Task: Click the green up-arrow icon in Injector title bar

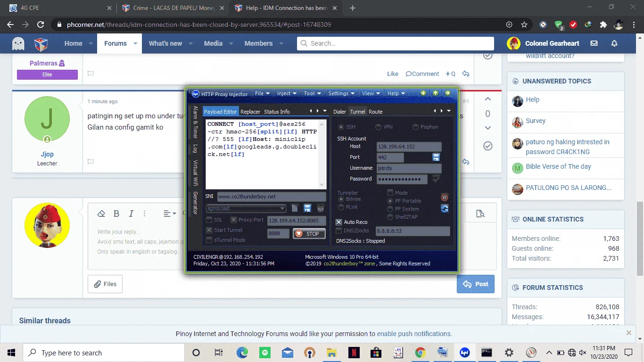Action: tap(436, 93)
